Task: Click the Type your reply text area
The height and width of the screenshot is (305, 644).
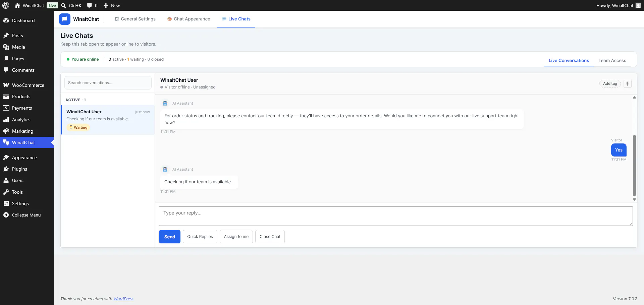Action: click(396, 216)
